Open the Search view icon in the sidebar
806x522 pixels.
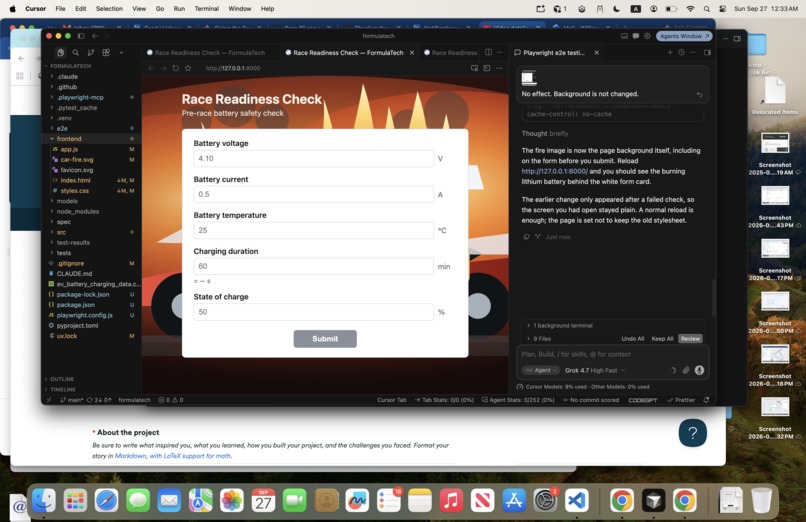tap(76, 52)
